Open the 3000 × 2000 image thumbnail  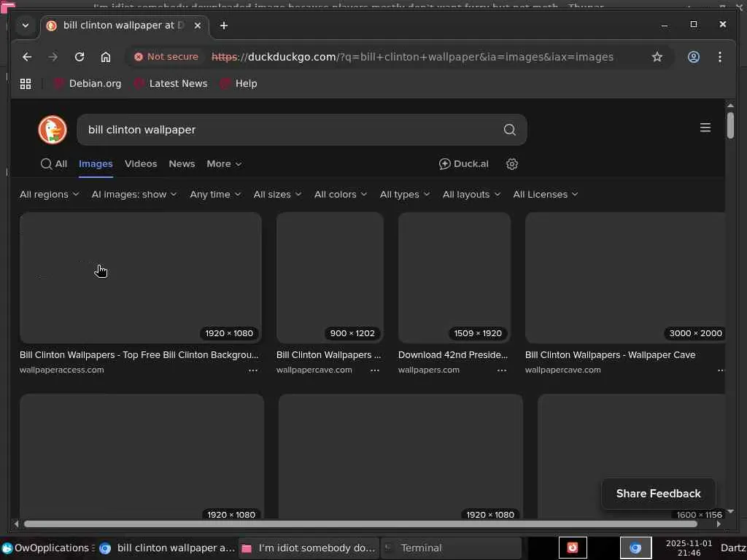[624, 278]
